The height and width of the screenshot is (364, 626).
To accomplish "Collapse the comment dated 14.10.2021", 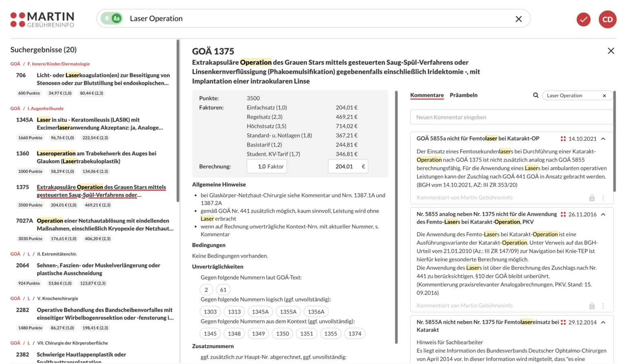I will (x=603, y=139).
